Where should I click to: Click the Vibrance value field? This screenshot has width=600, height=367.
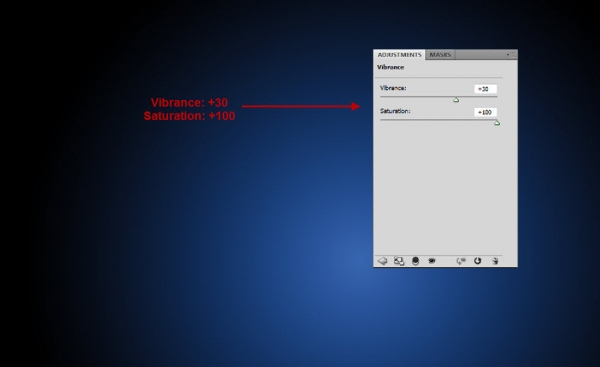pyautogui.click(x=485, y=89)
